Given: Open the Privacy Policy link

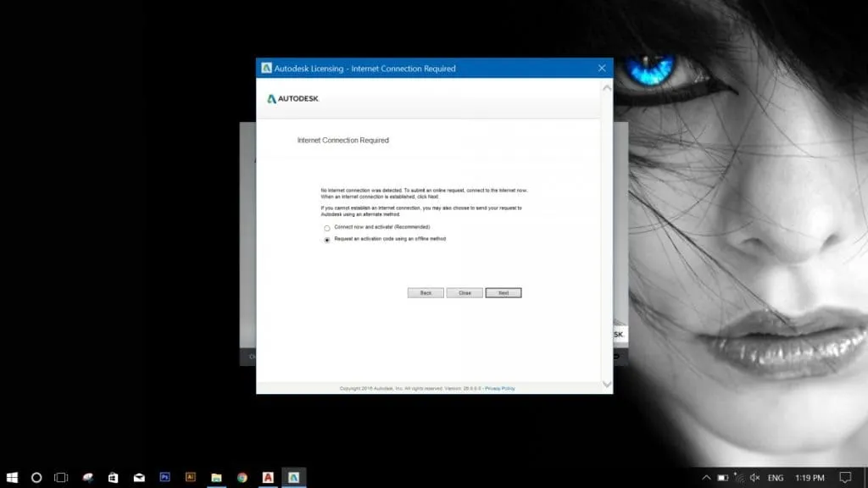Looking at the screenshot, I should 500,388.
